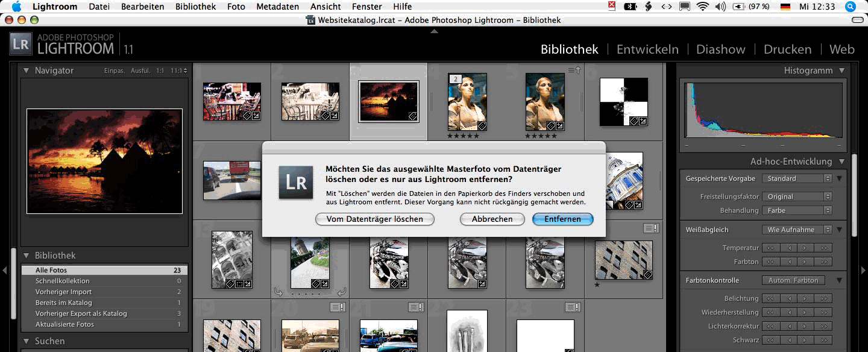Image resolution: width=868 pixels, height=352 pixels.
Task: Click the Entfernen button
Action: click(563, 219)
